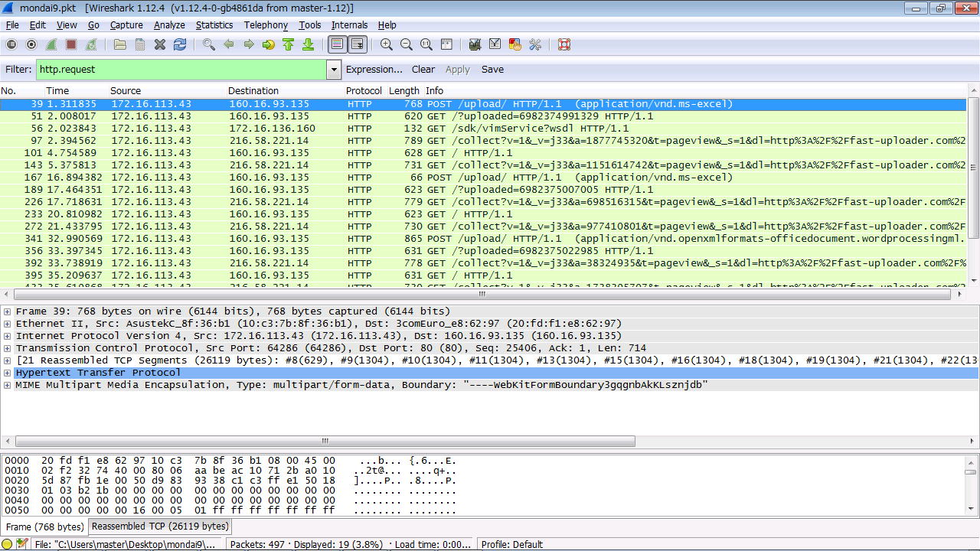980x551 pixels.
Task: Switch to Frame (768 bytes) tab
Action: tap(44, 527)
